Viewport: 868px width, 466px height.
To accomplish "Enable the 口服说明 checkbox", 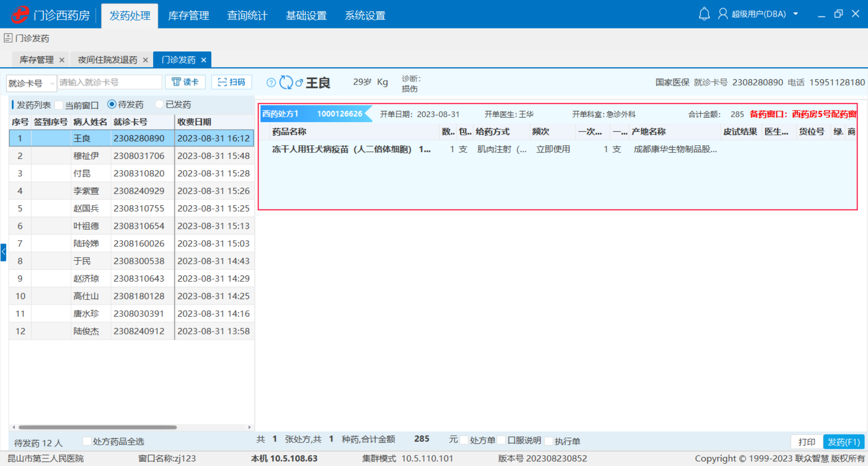I will (501, 440).
